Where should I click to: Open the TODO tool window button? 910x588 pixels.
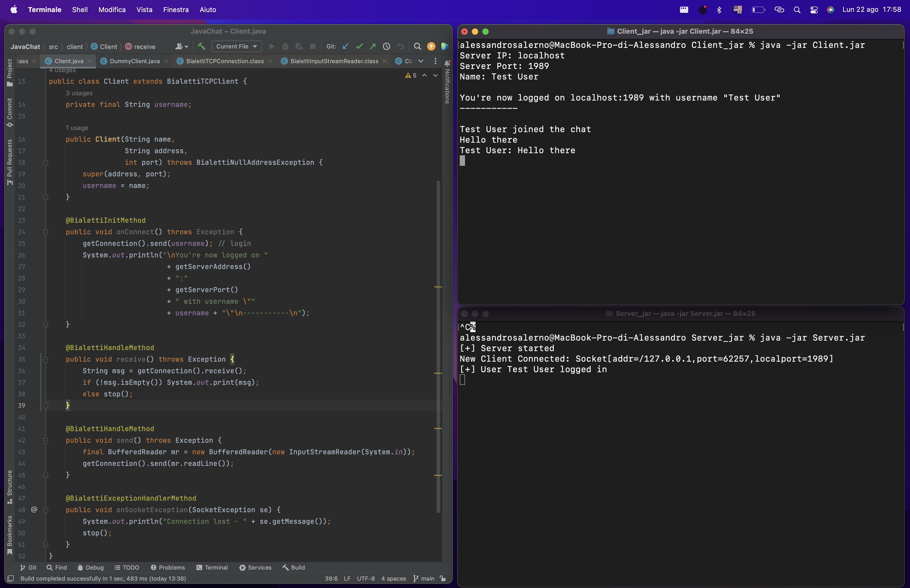(x=127, y=567)
